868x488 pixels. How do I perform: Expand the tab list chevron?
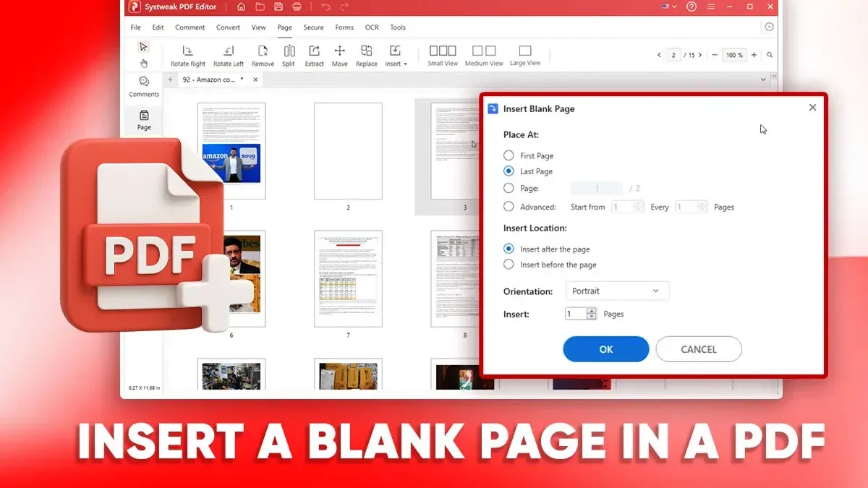coord(764,79)
